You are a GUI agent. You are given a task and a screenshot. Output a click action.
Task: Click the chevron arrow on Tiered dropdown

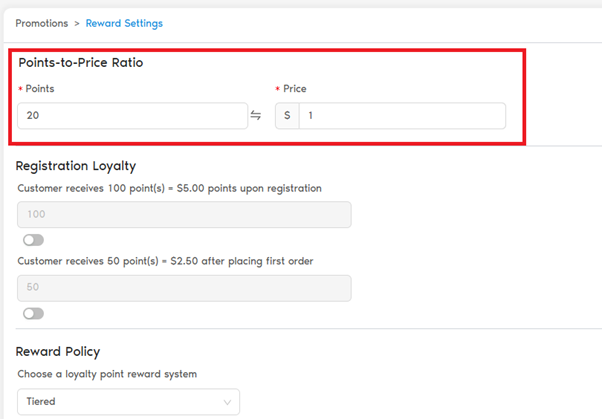[x=228, y=402]
